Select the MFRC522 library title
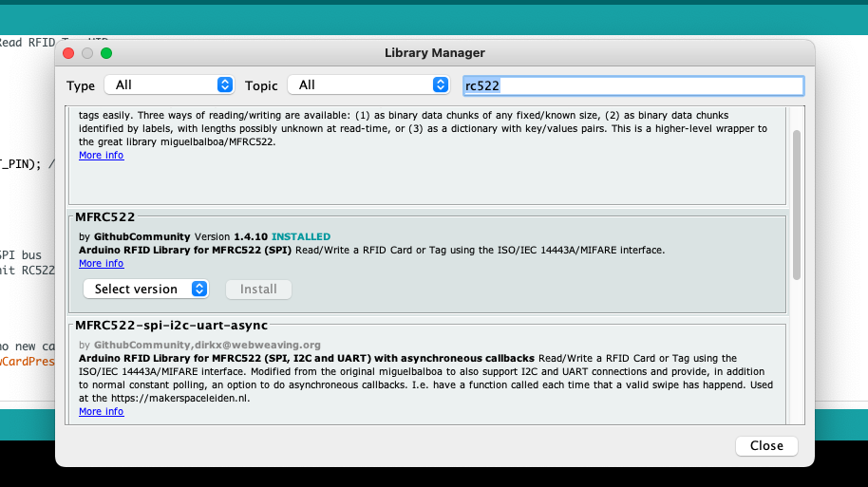The width and height of the screenshot is (868, 487). coord(105,217)
